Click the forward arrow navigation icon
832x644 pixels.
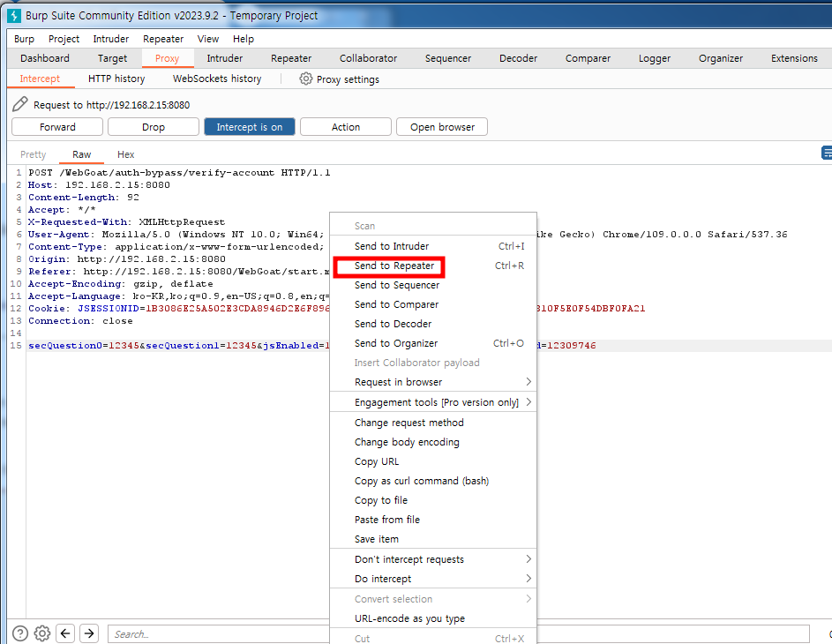point(89,633)
